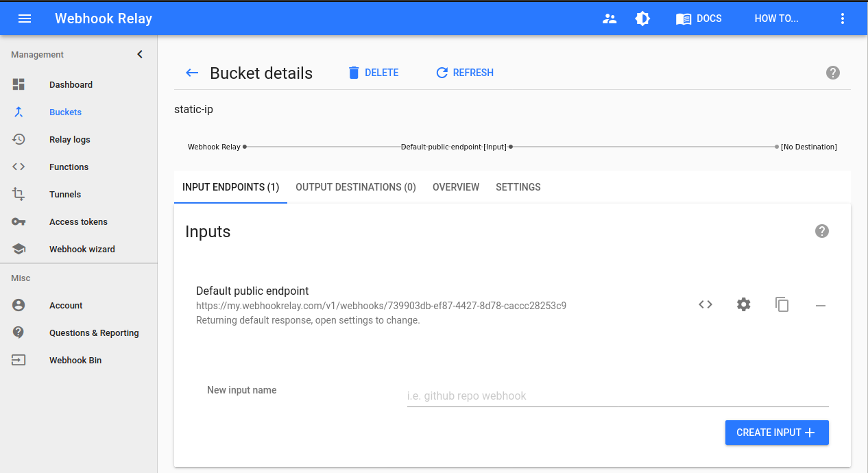This screenshot has height=473, width=868.
Task: Open the overflow menu in top bar
Action: pos(842,19)
